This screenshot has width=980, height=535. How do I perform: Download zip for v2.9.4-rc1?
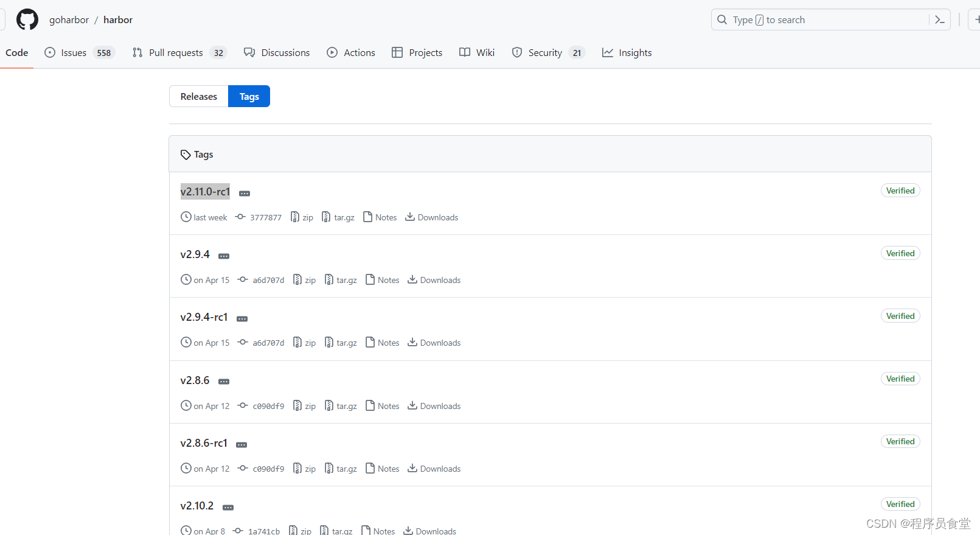click(x=304, y=343)
